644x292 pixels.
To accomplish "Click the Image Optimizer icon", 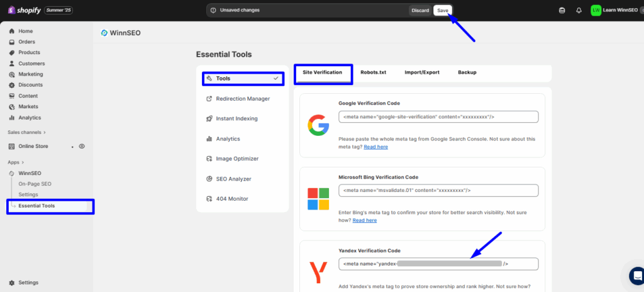I will pos(209,159).
